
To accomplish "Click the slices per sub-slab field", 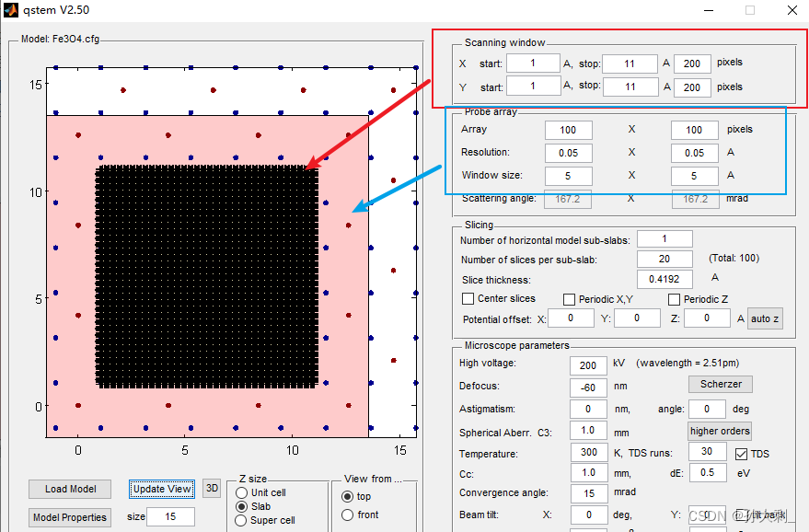I will [x=665, y=259].
